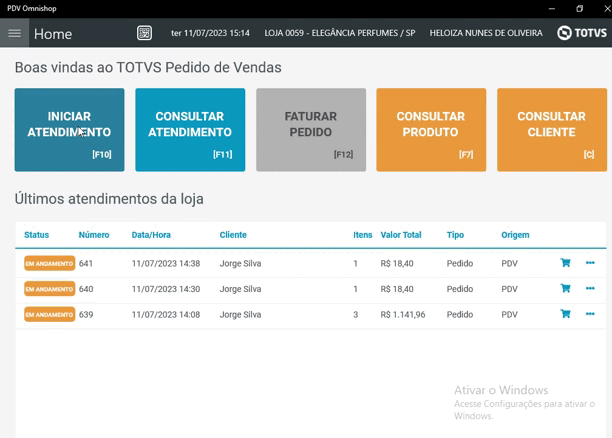
Task: Click Consultar Atendimento tile
Action: click(190, 130)
